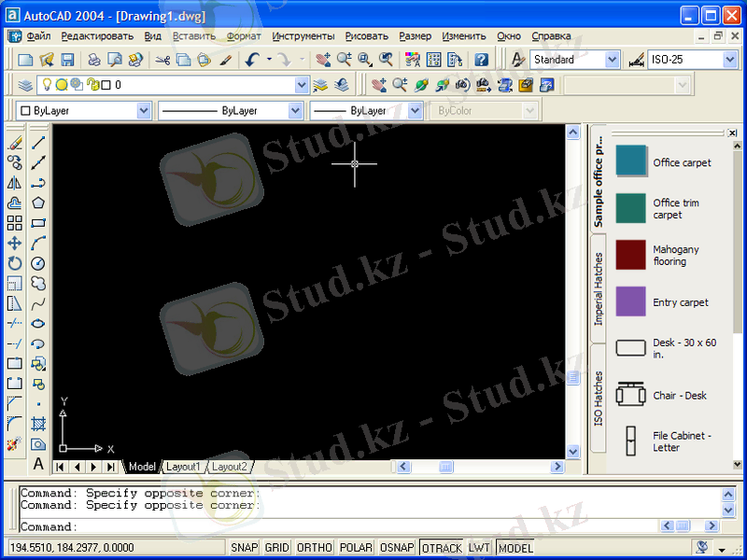Choose the Rotate modify tool

pos(14,263)
